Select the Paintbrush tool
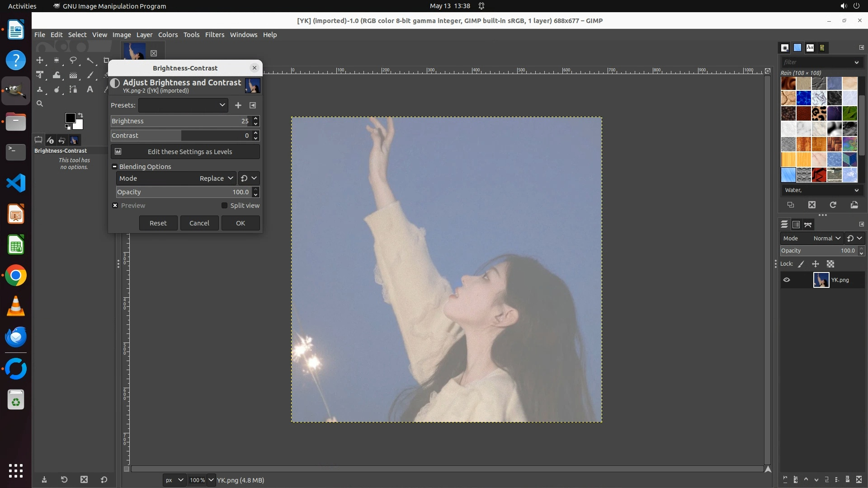 coord(90,75)
